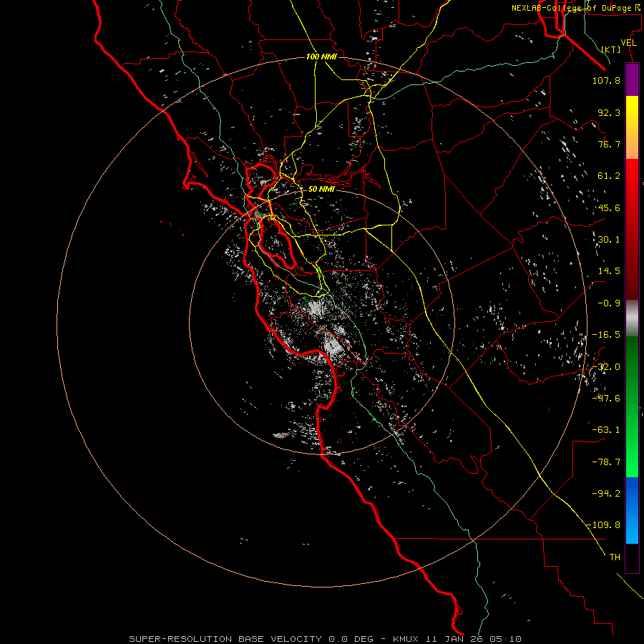
Task: Select the -109.8 velocity scale label
Action: pos(603,525)
